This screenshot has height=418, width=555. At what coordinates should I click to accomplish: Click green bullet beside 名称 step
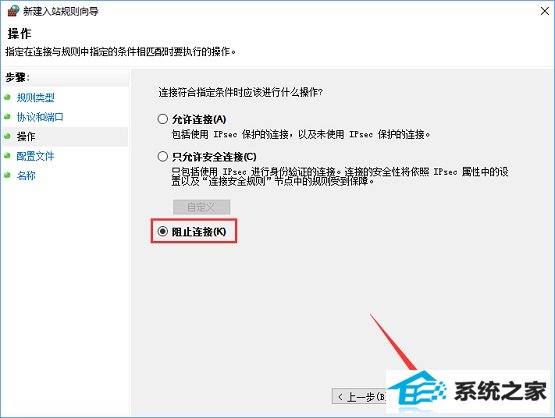7,175
